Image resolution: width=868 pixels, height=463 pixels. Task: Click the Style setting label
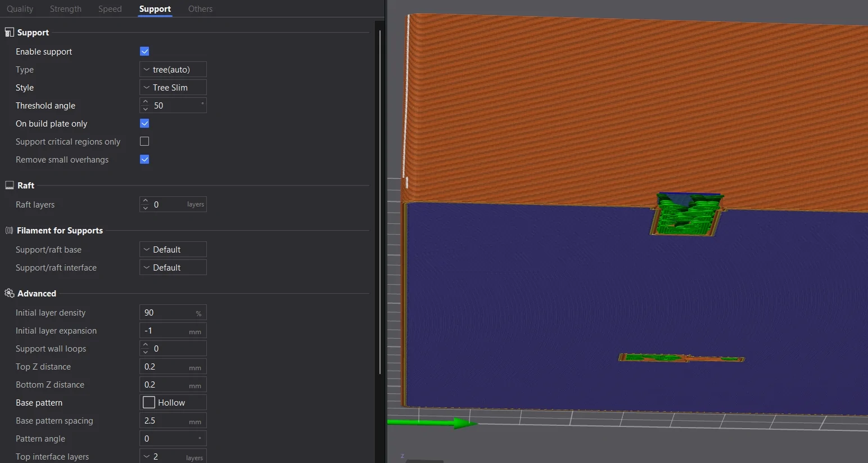25,88
